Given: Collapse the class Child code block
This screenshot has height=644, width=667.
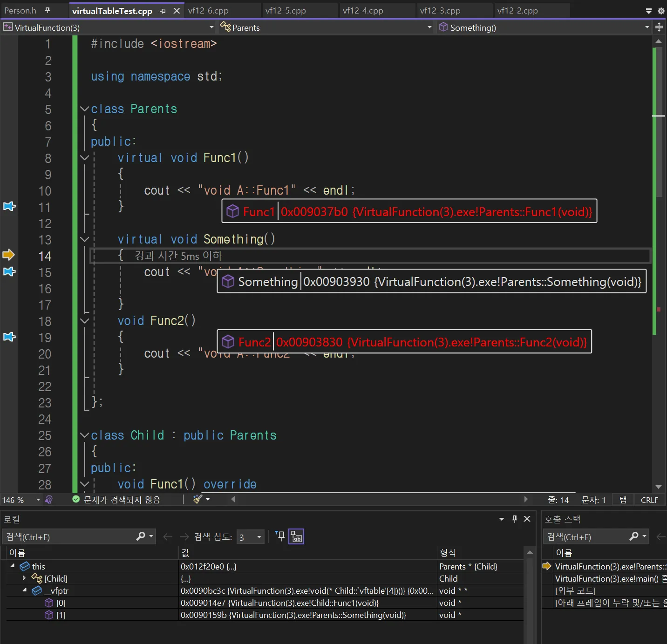Looking at the screenshot, I should tap(84, 435).
